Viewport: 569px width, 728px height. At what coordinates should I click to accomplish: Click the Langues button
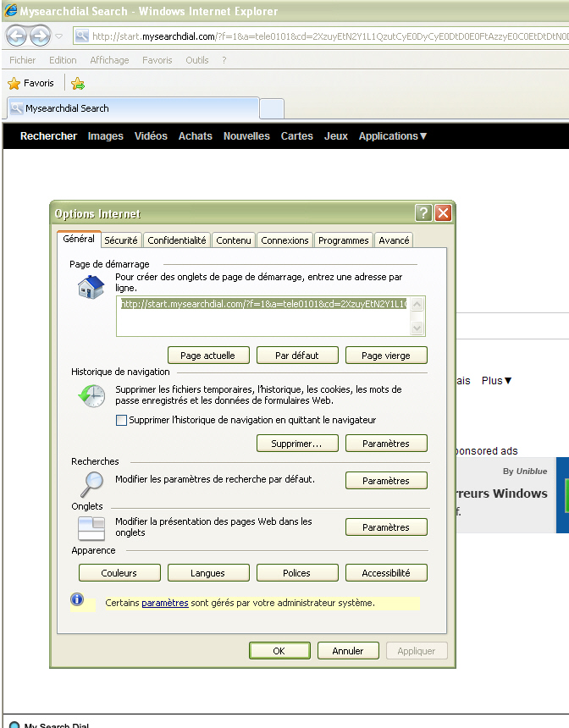tap(208, 573)
